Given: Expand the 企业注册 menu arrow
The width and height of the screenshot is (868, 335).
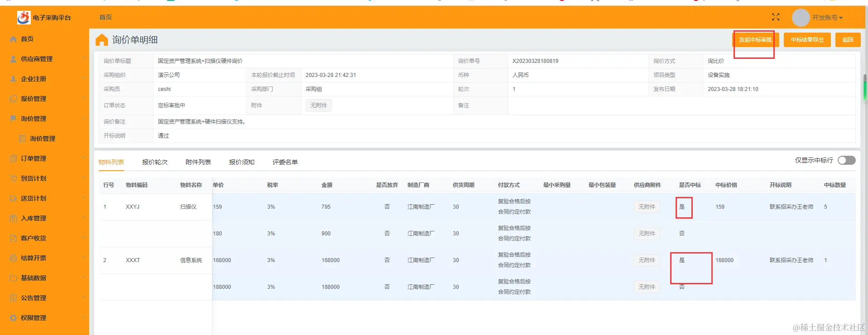Looking at the screenshot, I should 84,79.
